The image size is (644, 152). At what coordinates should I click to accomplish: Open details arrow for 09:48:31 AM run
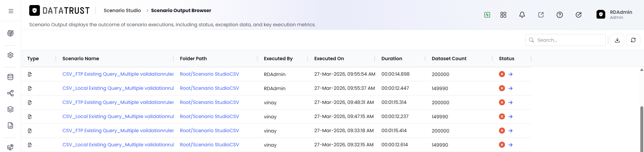pos(510,103)
